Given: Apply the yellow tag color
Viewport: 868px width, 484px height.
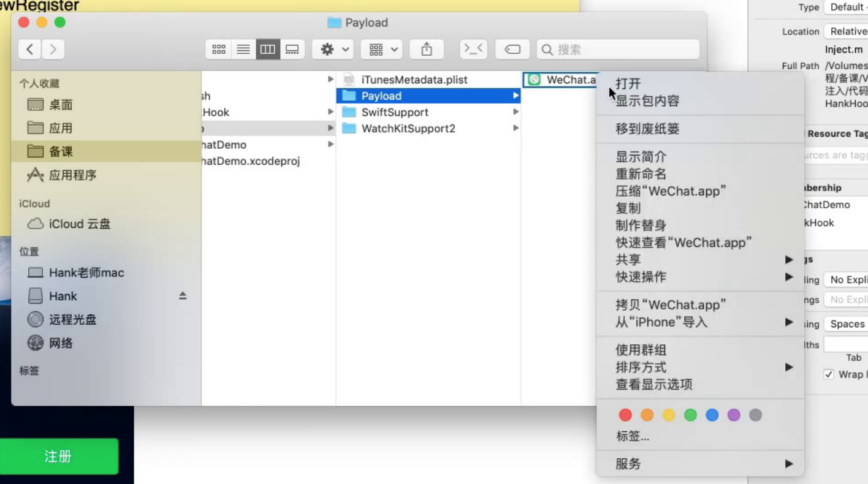Looking at the screenshot, I should tap(669, 415).
